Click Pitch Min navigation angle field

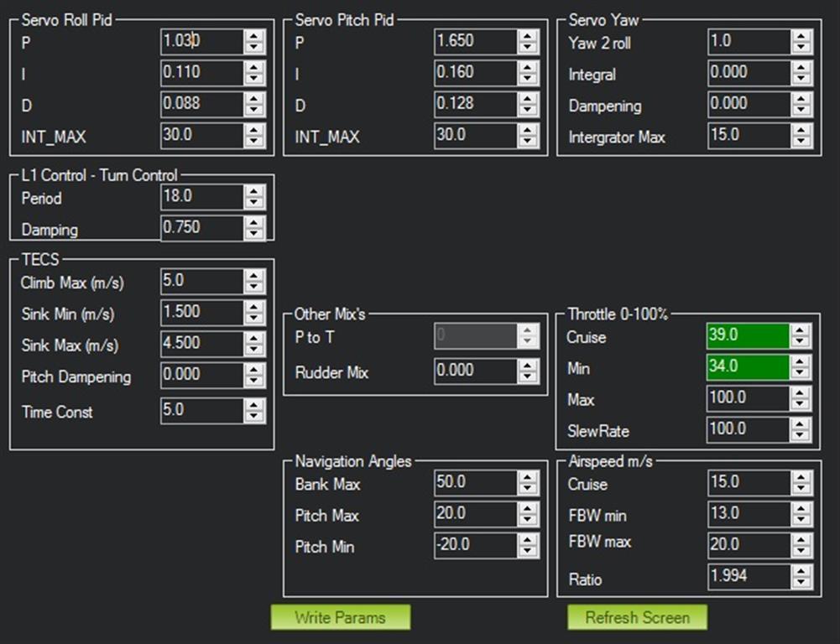(476, 546)
